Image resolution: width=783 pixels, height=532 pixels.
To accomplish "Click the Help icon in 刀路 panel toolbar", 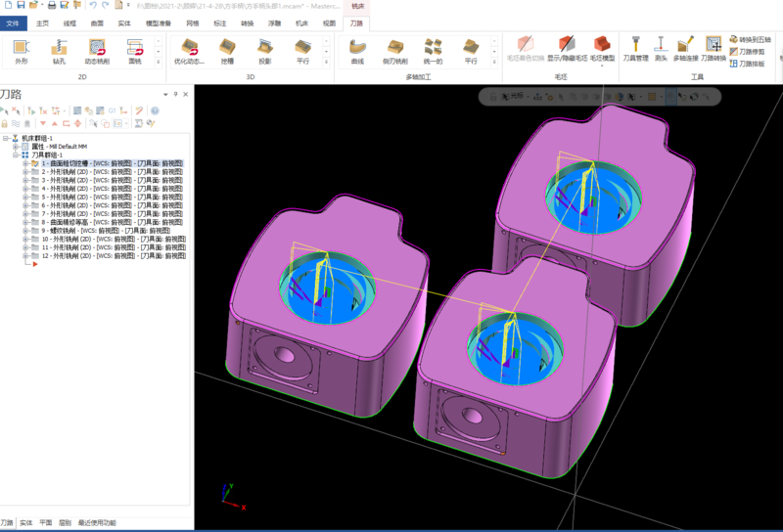I will click(x=155, y=111).
